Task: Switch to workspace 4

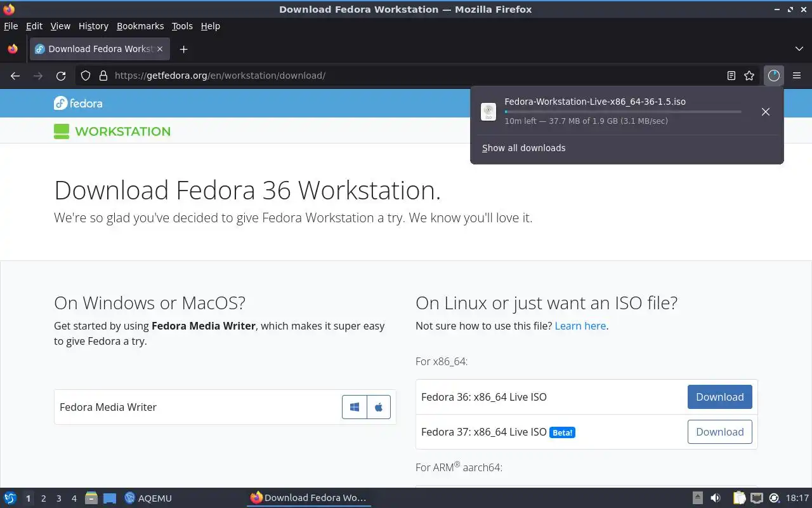Action: click(x=74, y=498)
